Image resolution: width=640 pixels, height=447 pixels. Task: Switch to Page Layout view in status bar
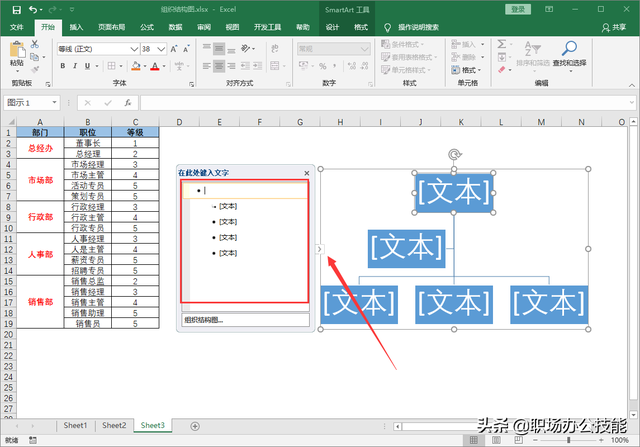(496, 440)
